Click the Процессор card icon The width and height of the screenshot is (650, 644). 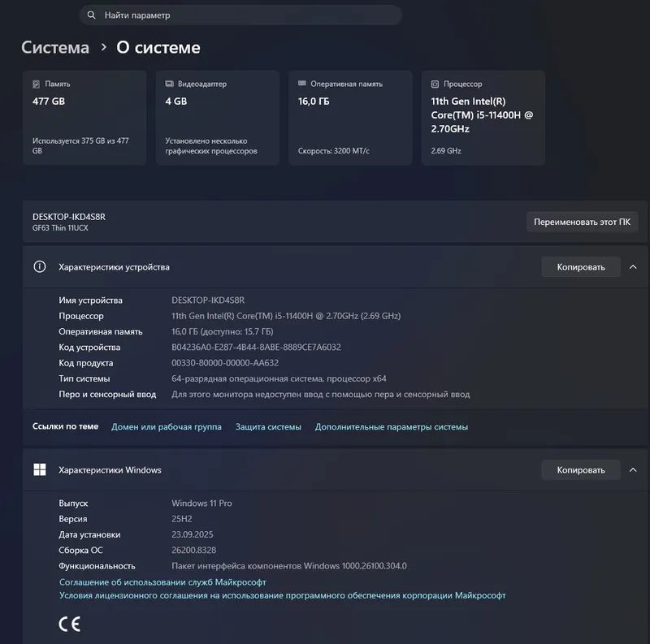[x=435, y=84]
